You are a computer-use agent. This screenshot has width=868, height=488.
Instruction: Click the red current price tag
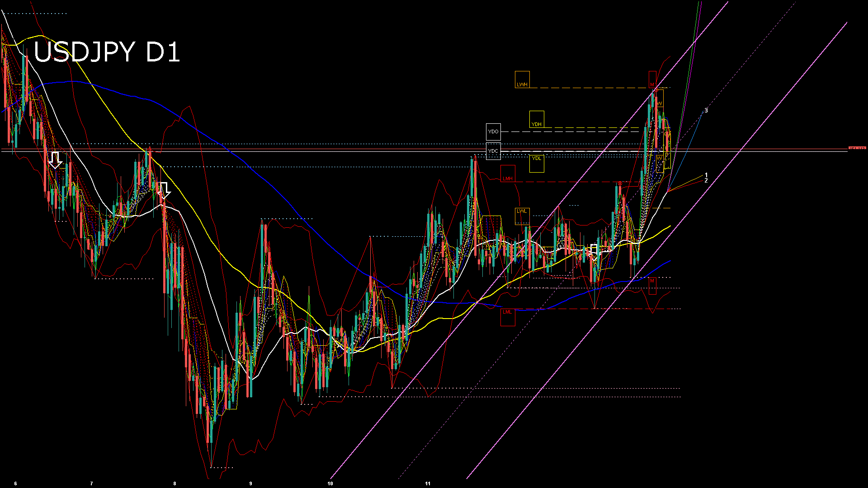point(857,148)
